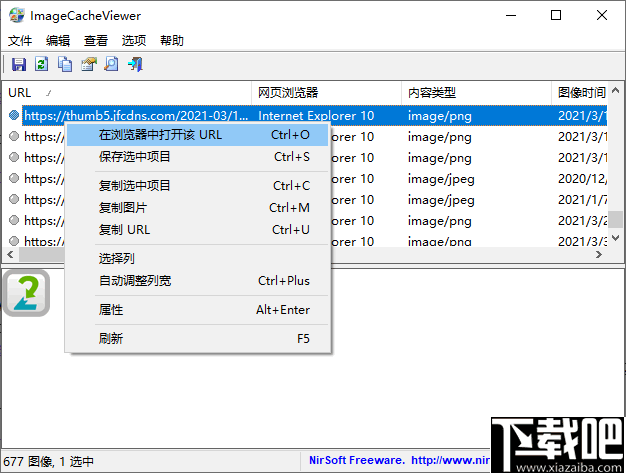Sort by the URL column header

pos(127,93)
